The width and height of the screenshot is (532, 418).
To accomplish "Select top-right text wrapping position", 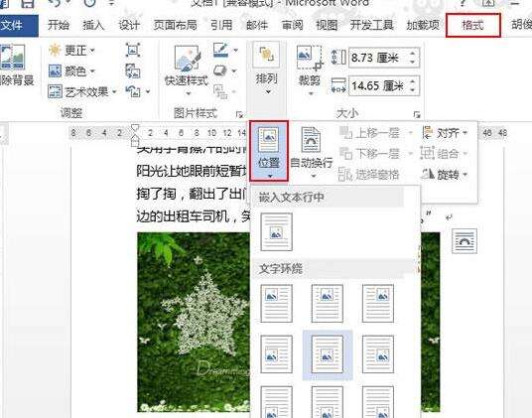I will (x=378, y=303).
